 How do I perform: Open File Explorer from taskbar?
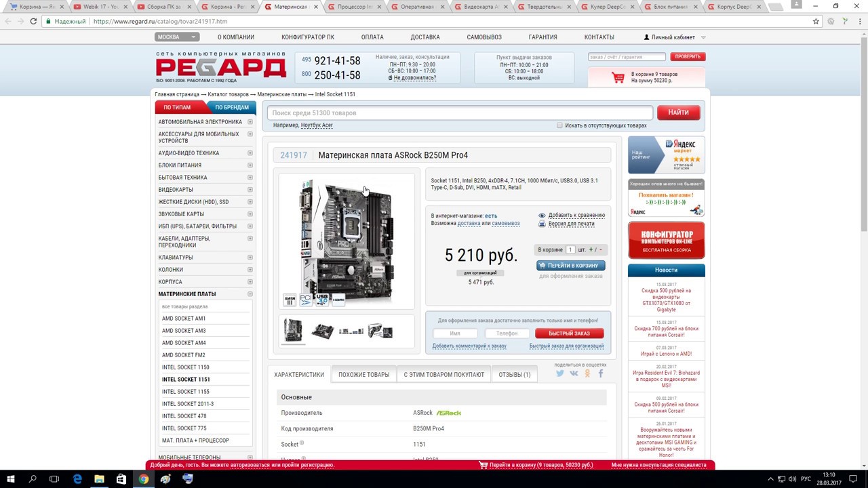point(99,479)
